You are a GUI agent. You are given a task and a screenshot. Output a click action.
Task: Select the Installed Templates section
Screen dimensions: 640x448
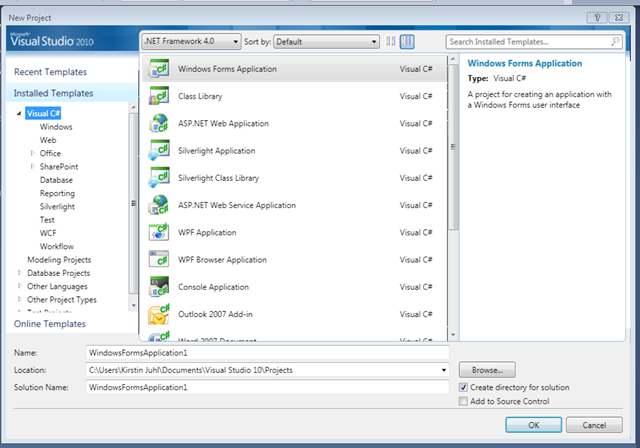pos(53,93)
